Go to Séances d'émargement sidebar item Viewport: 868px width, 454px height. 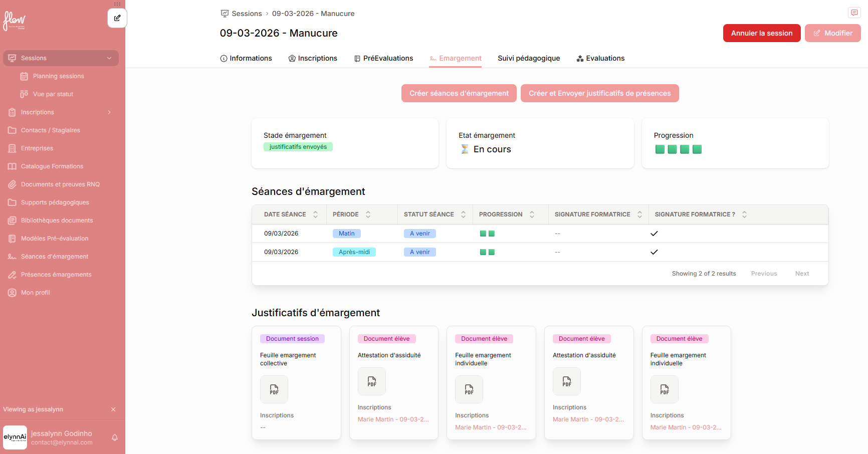tap(55, 257)
